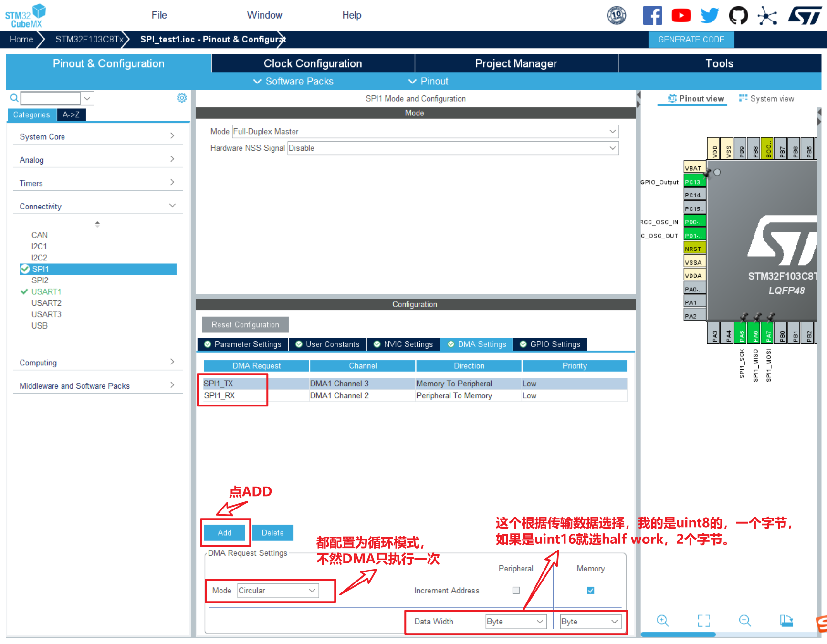Open the Memory data width dropdown
This screenshot has width=827, height=644.
tap(591, 622)
